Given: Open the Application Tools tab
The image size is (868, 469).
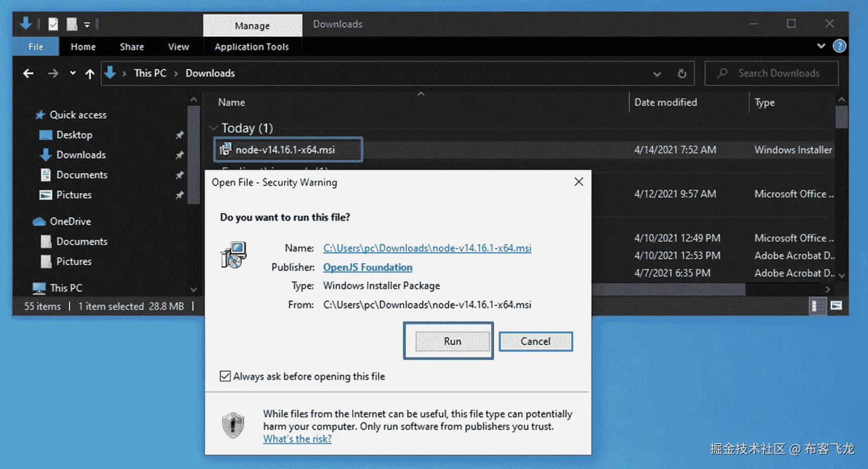Looking at the screenshot, I should (x=252, y=47).
